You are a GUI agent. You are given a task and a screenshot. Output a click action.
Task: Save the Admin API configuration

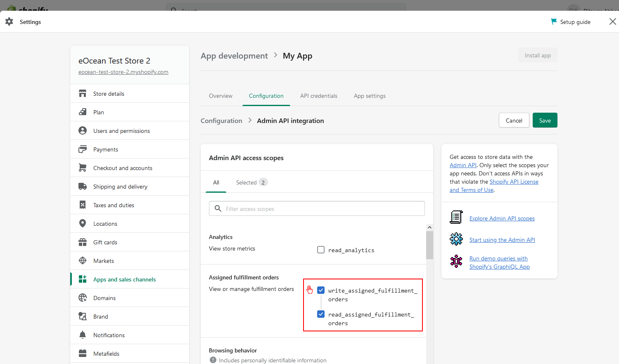tap(545, 121)
